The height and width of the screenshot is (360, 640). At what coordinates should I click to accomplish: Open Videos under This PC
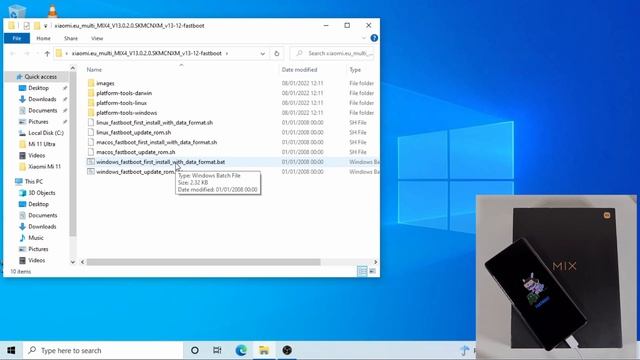pyautogui.click(x=36, y=260)
